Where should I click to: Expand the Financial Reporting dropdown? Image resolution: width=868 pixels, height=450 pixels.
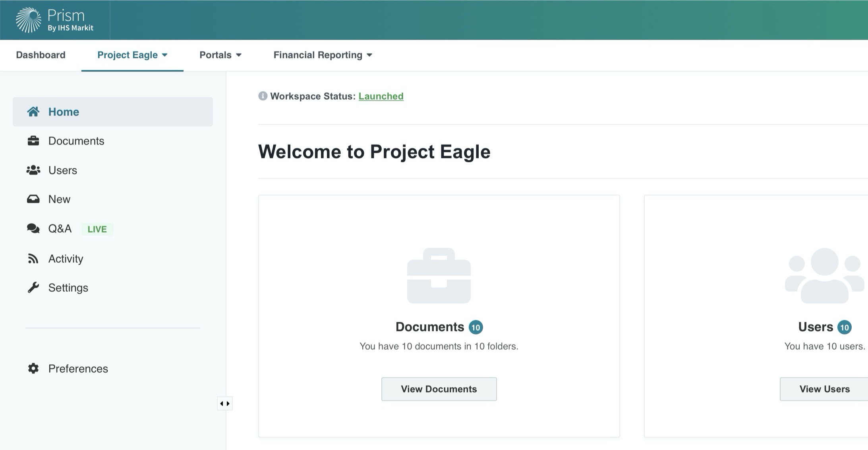click(x=323, y=55)
